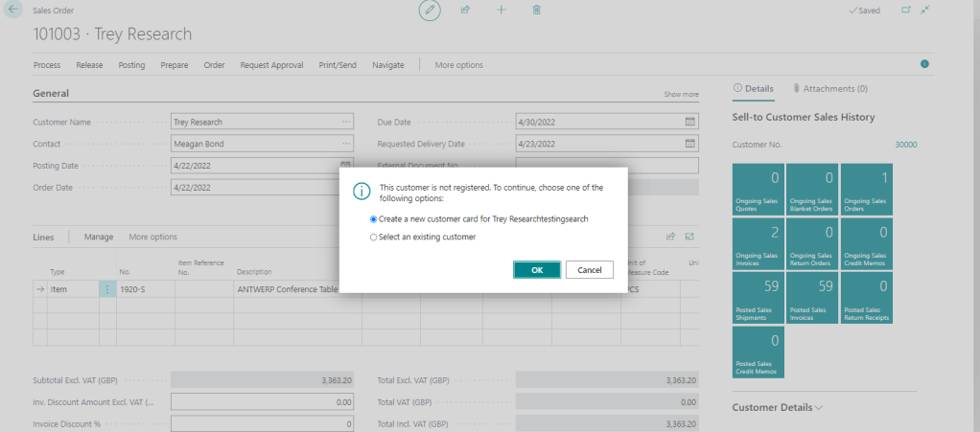Image resolution: width=980 pixels, height=432 pixels.
Task: Click the edit pencil icon
Action: 431,10
